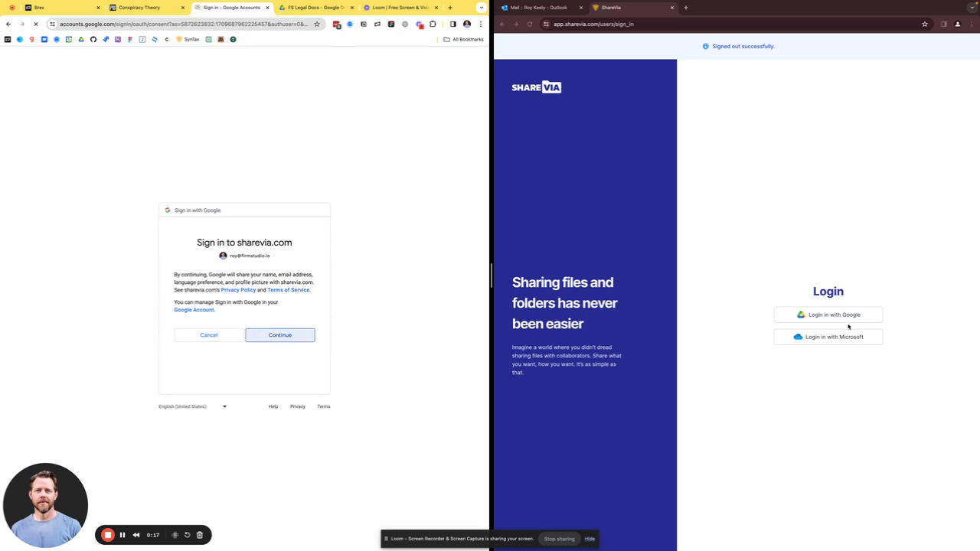The image size is (980, 551).
Task: Pause the Loom recording
Action: coord(122,535)
